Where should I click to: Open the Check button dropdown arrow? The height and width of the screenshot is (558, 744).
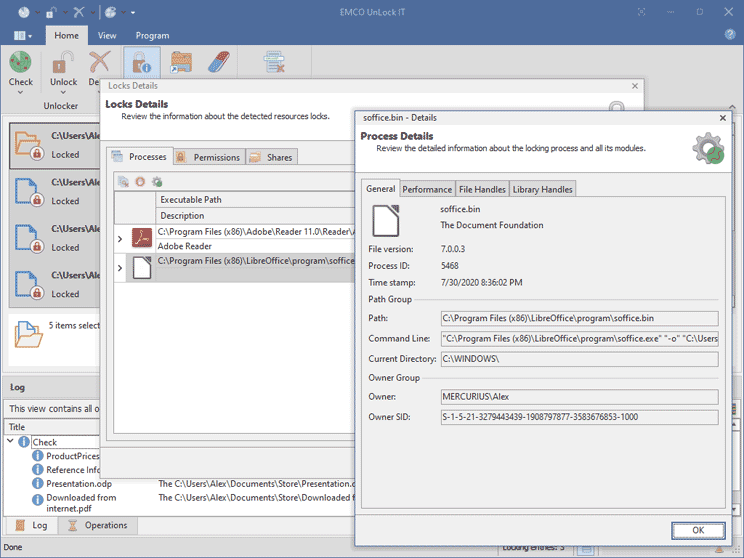point(20,93)
